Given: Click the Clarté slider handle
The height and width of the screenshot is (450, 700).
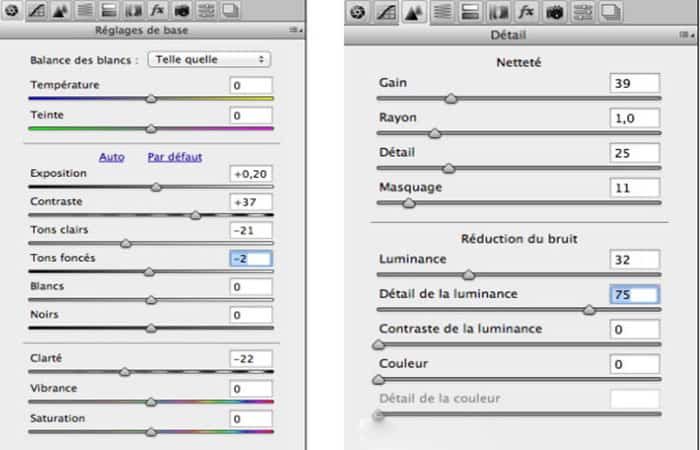Looking at the screenshot, I should 125,372.
